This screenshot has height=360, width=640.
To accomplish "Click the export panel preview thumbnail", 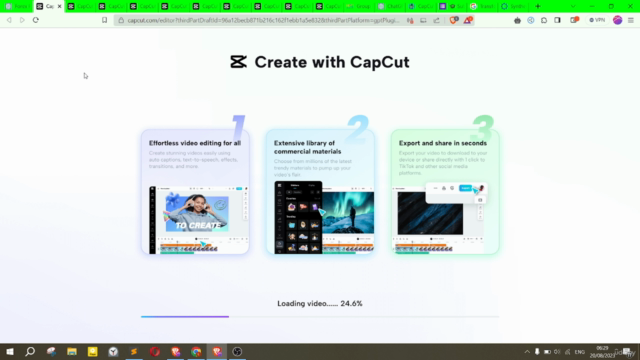I will click(x=456, y=192).
